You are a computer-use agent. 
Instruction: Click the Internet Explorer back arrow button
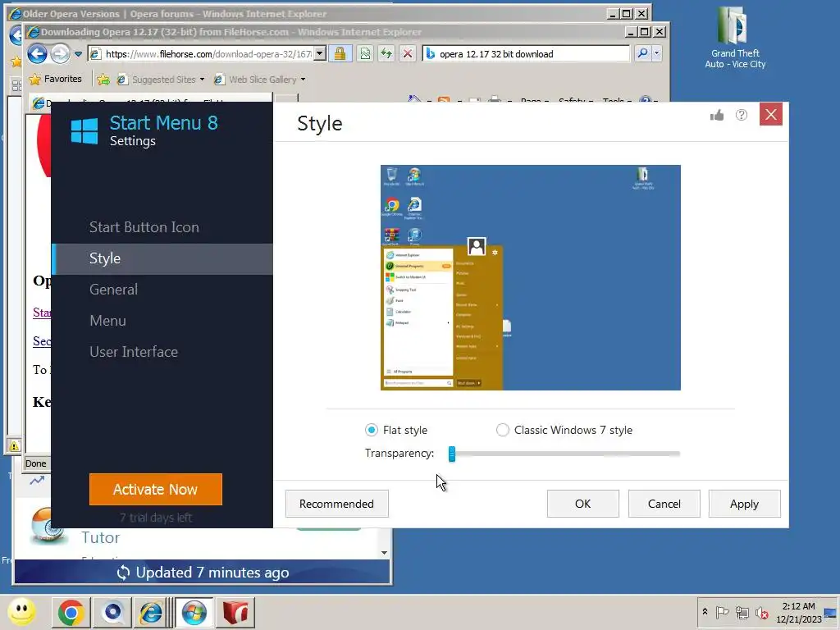click(x=37, y=53)
